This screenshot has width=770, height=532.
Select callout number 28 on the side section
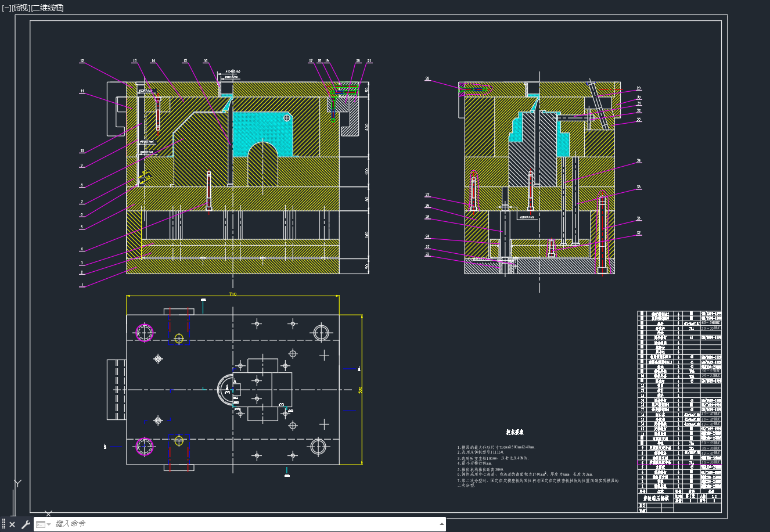[x=427, y=78]
